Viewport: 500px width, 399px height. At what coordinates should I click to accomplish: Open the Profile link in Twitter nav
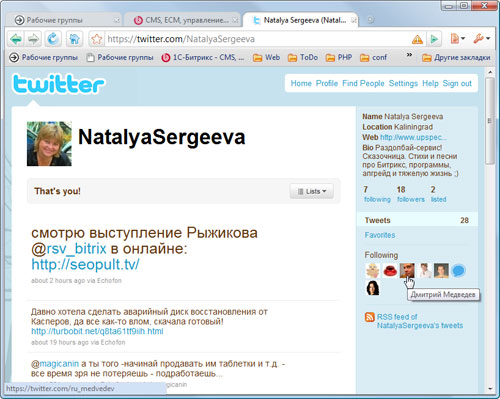tap(327, 83)
